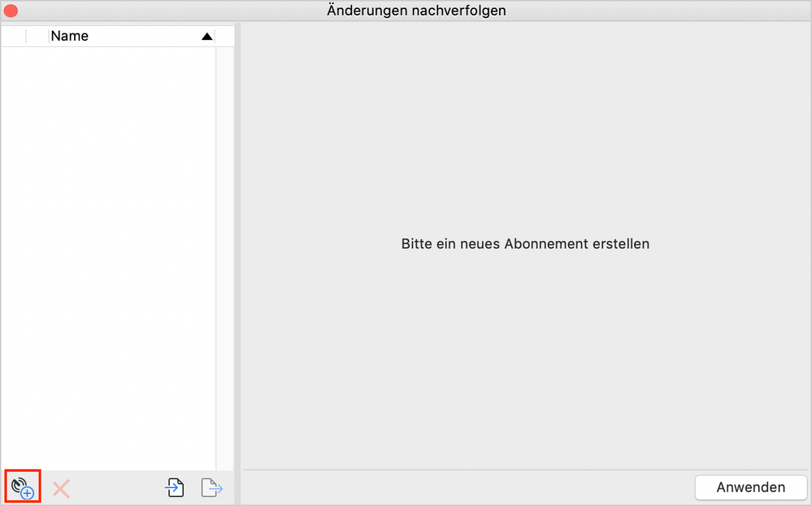The image size is (812, 506).
Task: Click the red X delete subscription icon
Action: [61, 488]
